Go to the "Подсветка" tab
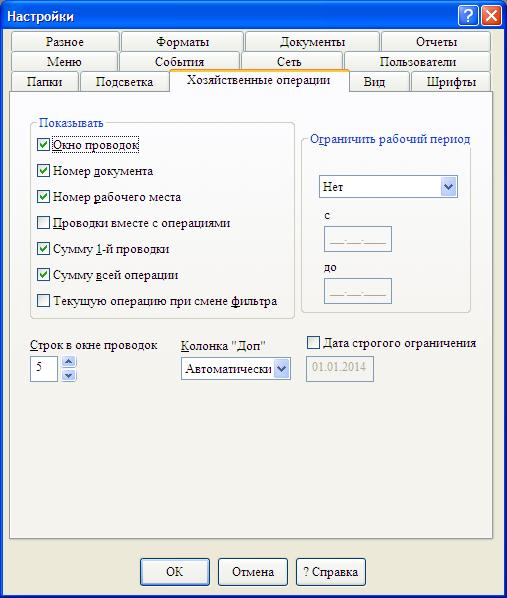This screenshot has width=507, height=598. 124,82
